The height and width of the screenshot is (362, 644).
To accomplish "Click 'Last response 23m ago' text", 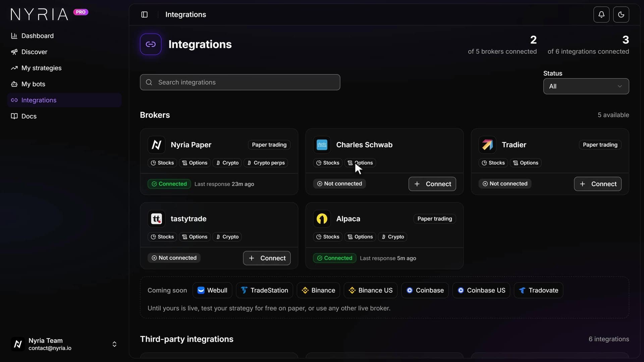I will [224, 184].
